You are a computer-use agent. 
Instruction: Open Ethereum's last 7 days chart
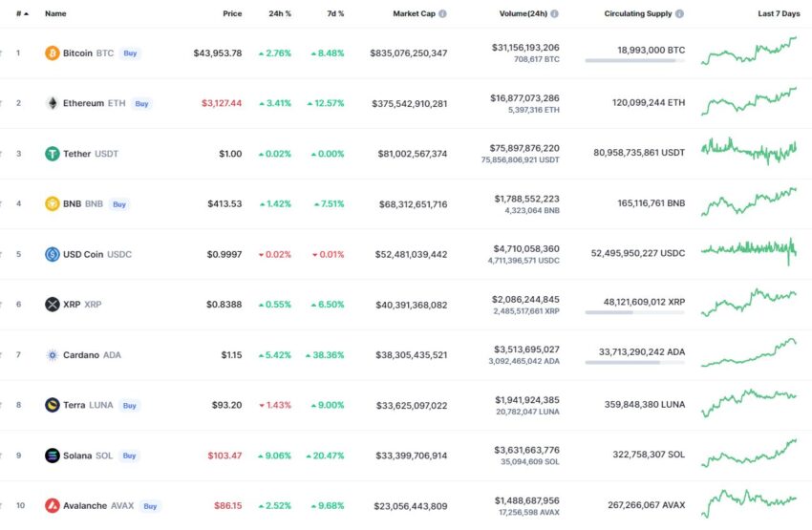pyautogui.click(x=749, y=101)
